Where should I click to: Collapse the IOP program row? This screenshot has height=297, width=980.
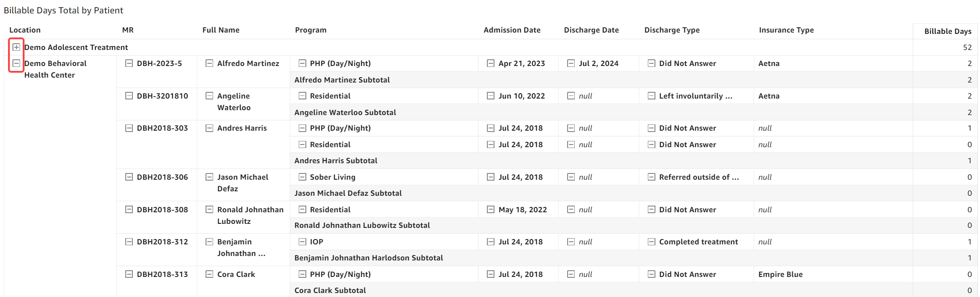302,242
